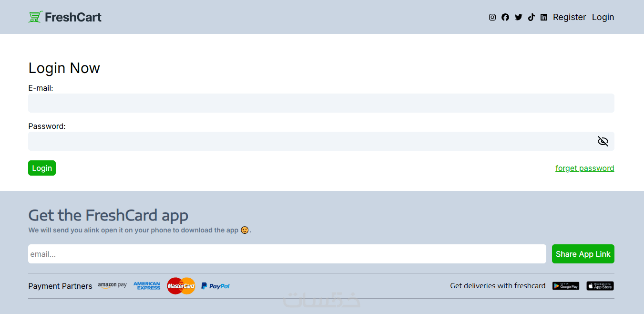Focus the E-mail input field

321,103
